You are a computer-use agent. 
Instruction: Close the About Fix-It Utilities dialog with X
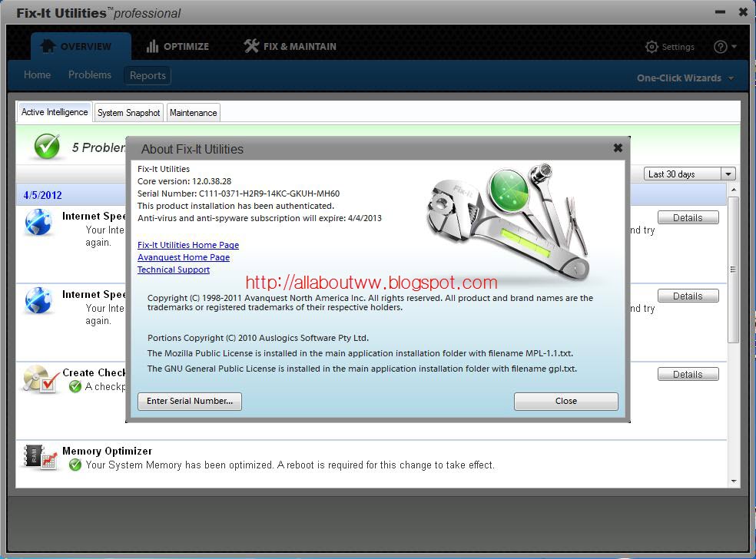coord(618,148)
